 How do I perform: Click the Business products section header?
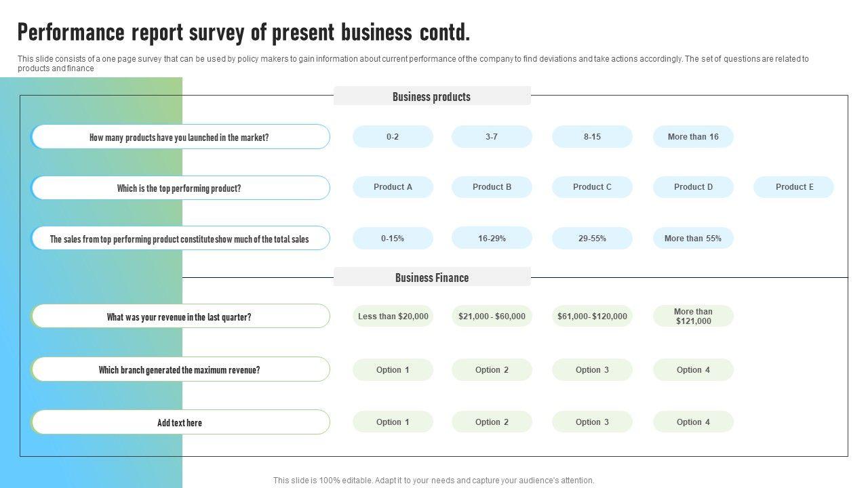432,97
